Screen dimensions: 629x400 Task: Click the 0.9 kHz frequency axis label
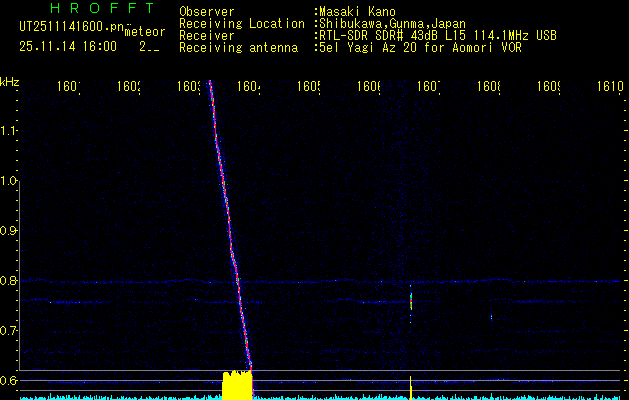tap(9, 231)
